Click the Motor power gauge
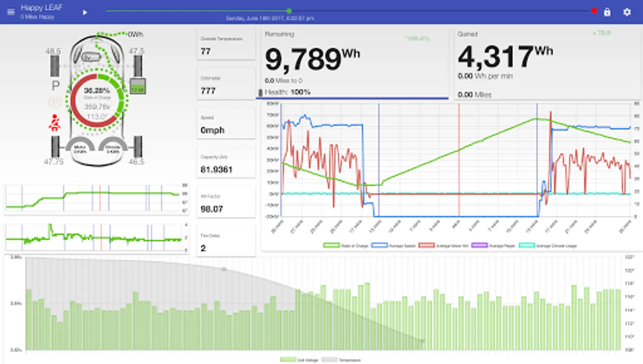The width and height of the screenshot is (643, 364). click(x=80, y=148)
